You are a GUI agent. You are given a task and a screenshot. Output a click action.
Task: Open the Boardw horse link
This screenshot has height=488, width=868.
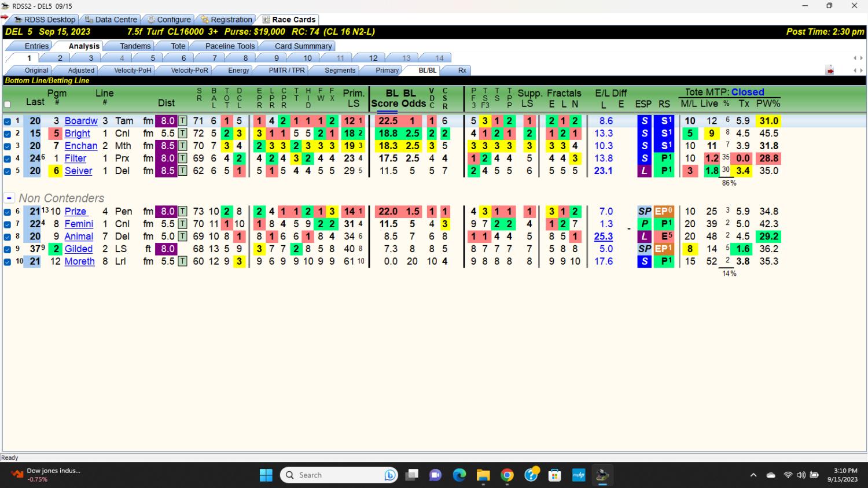(81, 121)
